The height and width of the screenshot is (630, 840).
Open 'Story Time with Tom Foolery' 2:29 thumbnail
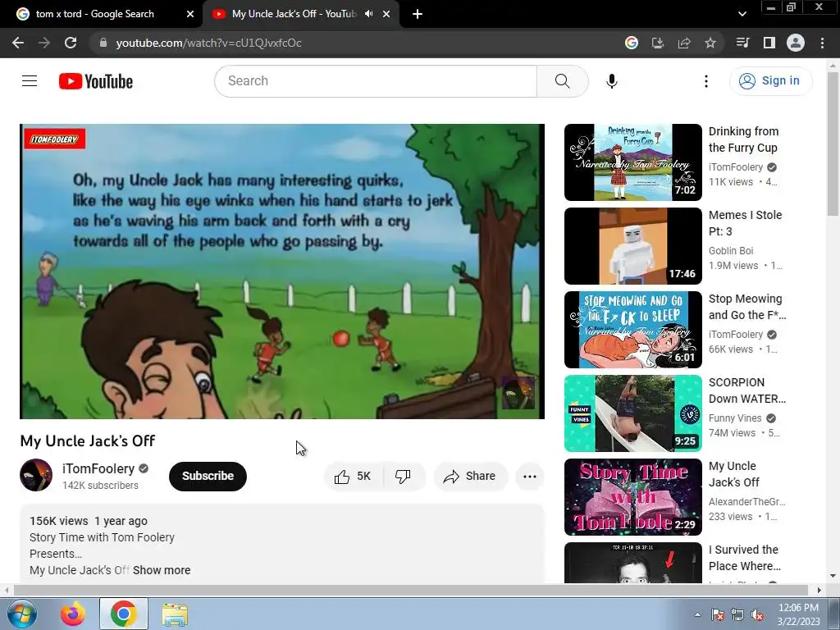click(x=633, y=496)
